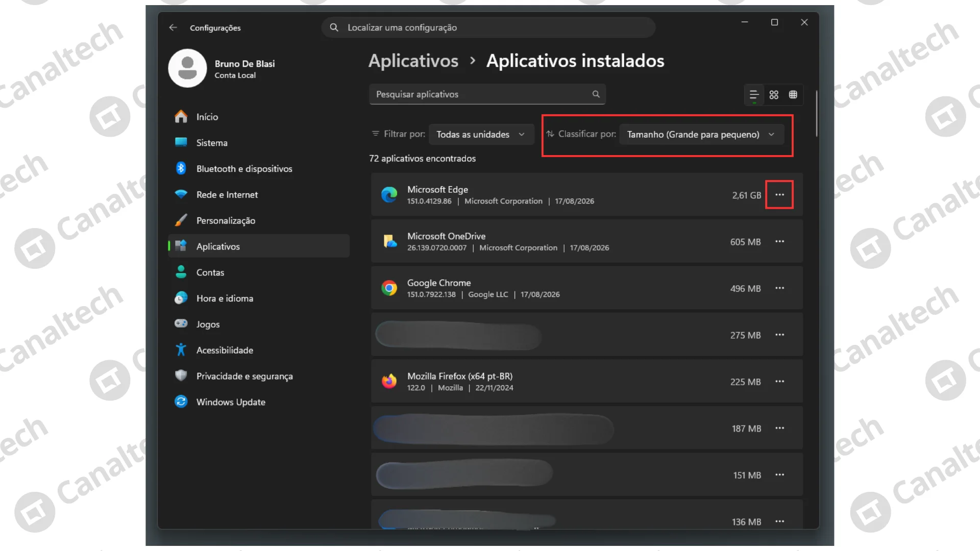Viewport: 980px width, 551px height.
Task: Open more options for the 151 MB app
Action: 779,474
